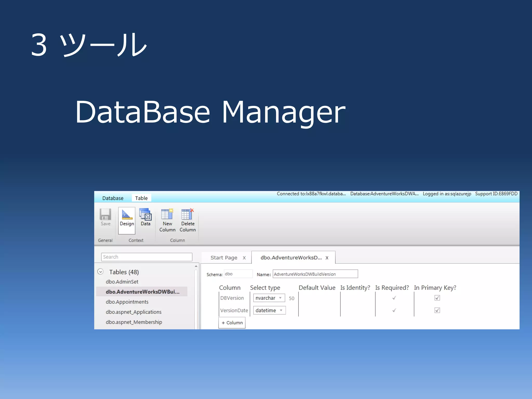This screenshot has width=532, height=399.
Task: Toggle Is Required for DBVersion
Action: [x=394, y=298]
